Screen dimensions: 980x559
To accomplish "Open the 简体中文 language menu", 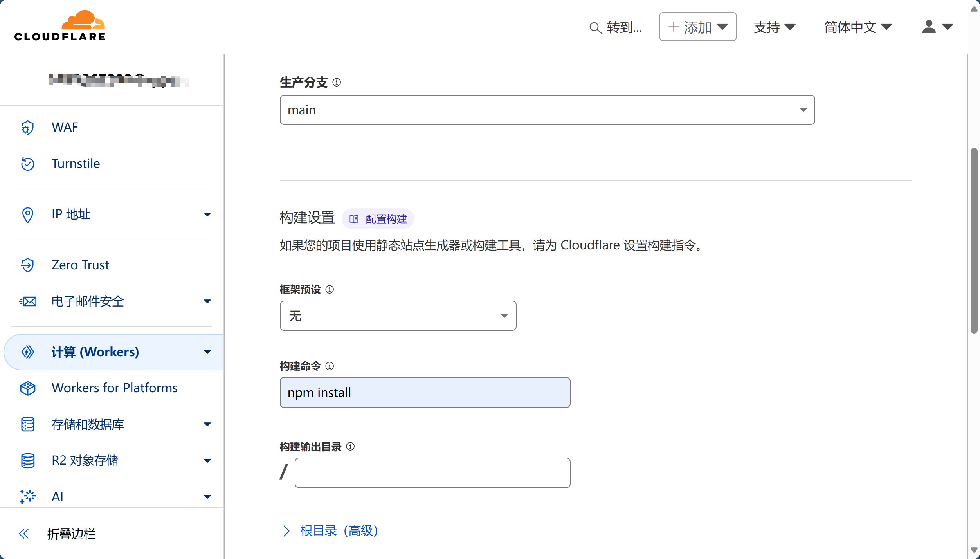I will pyautogui.click(x=857, y=27).
